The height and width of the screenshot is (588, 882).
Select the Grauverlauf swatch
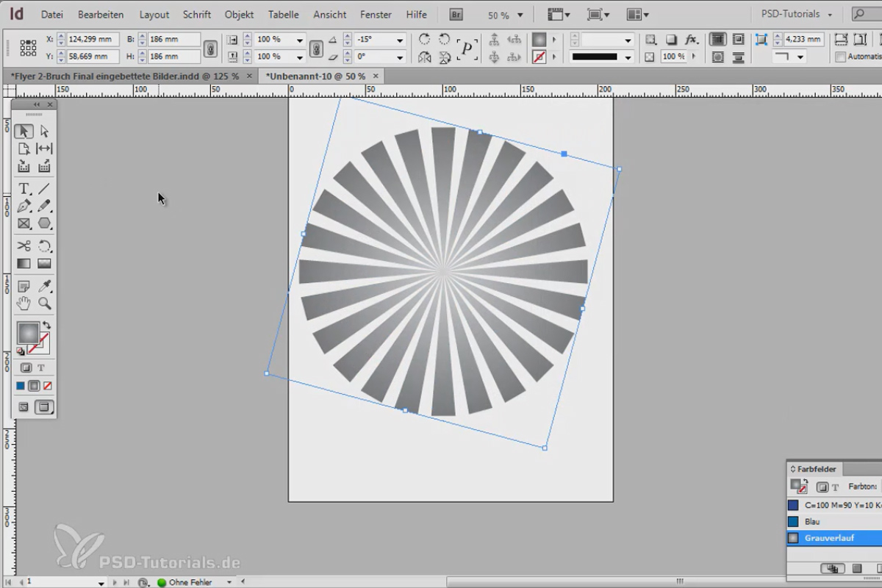(x=834, y=538)
